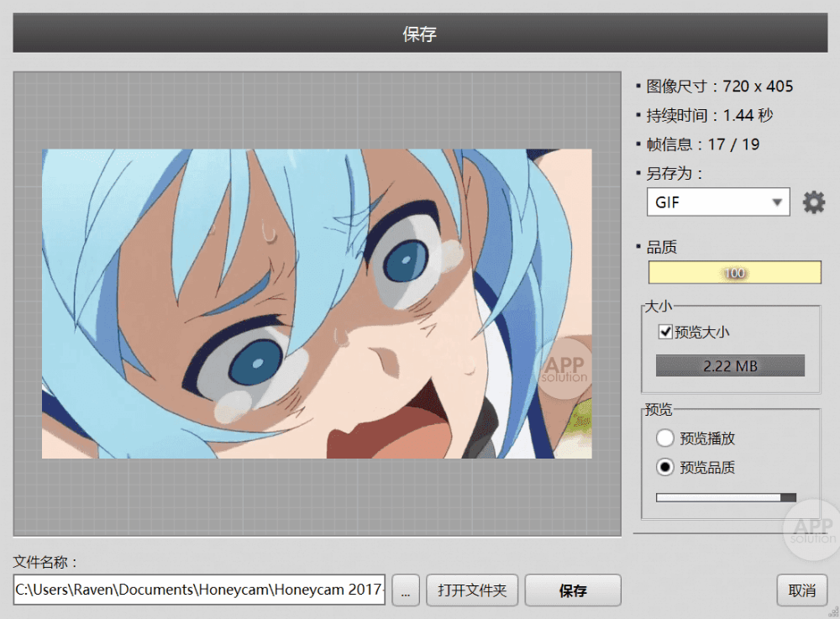Click the 持续时间 1.44 秒 label
The height and width of the screenshot is (619, 840).
pos(709,116)
